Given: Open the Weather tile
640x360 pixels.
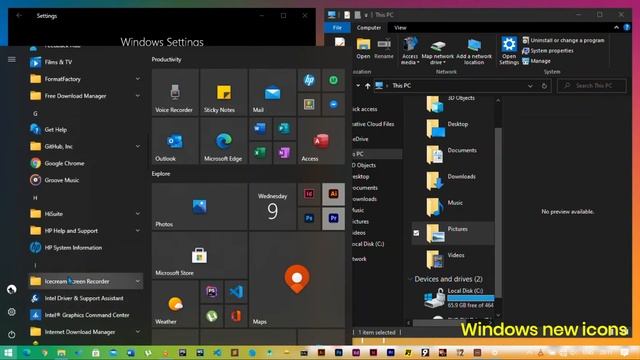Looking at the screenshot, I should pos(175,304).
